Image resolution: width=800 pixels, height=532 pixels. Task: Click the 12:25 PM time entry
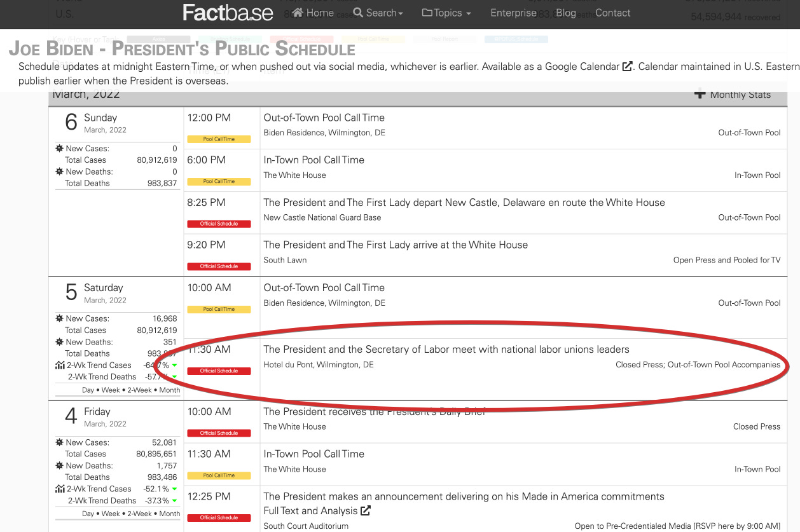point(209,496)
